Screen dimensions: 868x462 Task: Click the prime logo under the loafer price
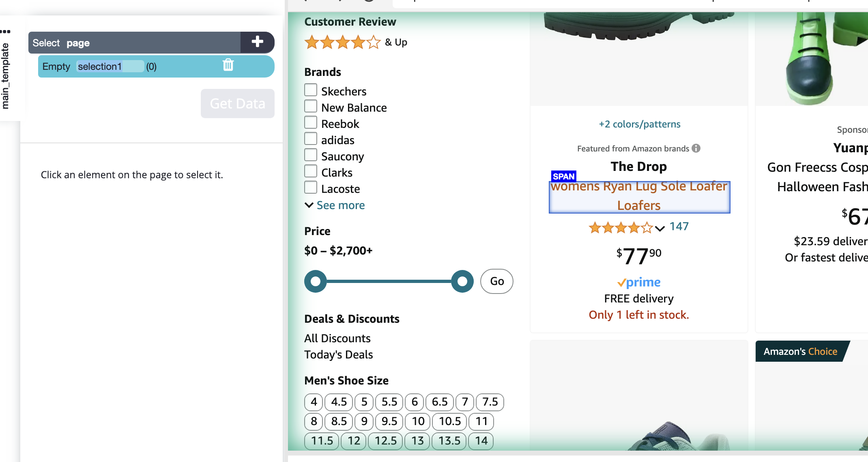point(639,282)
